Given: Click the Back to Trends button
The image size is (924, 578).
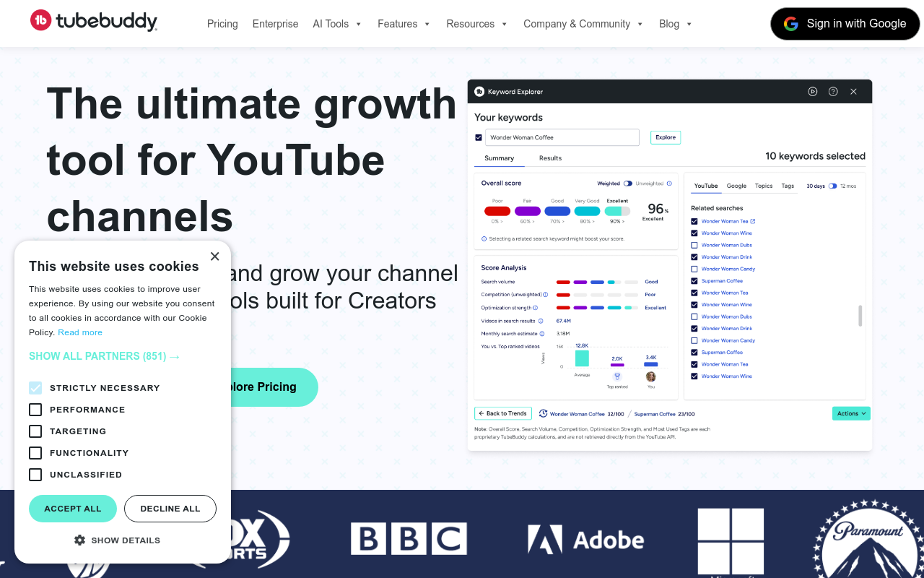Looking at the screenshot, I should [503, 413].
